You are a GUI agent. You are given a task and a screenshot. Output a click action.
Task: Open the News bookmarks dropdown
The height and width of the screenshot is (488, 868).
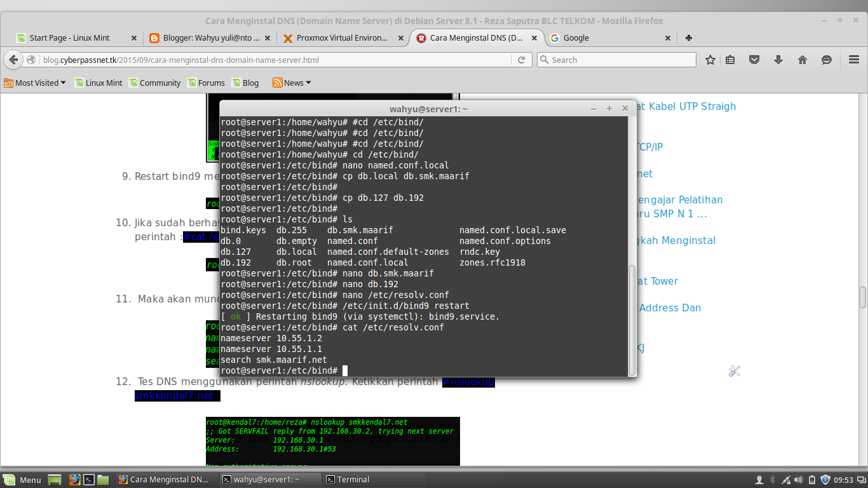pos(291,83)
